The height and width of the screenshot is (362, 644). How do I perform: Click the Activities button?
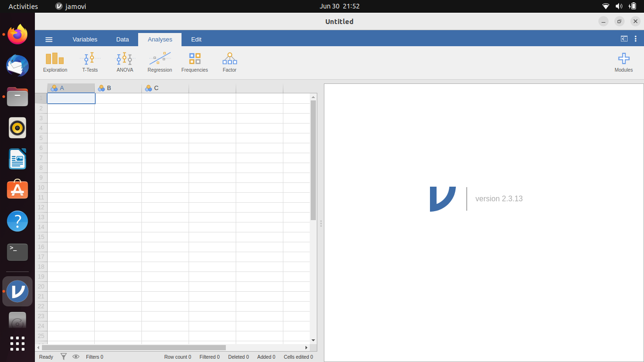(23, 6)
